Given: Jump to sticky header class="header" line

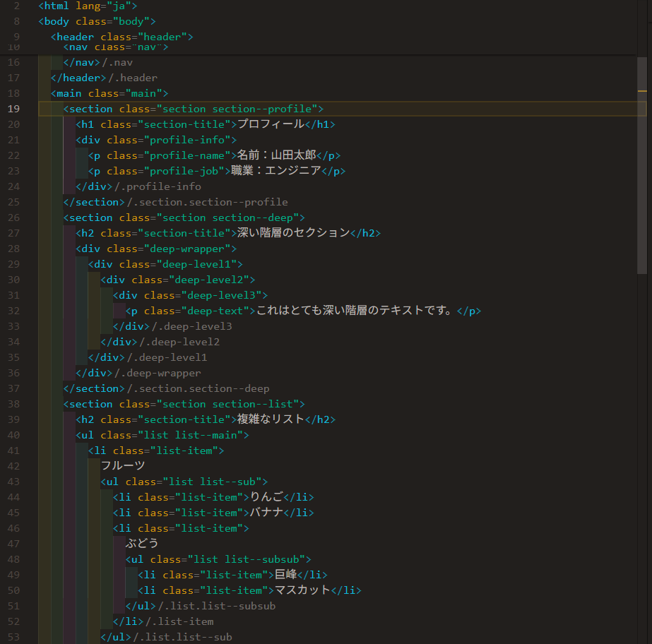Looking at the screenshot, I should [x=121, y=37].
